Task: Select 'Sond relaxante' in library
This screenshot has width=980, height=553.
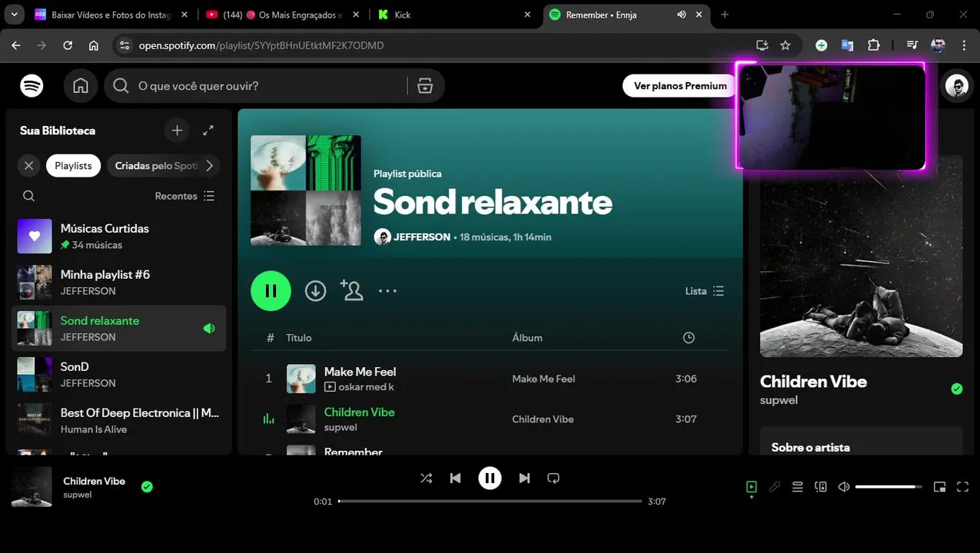Action: click(x=119, y=329)
